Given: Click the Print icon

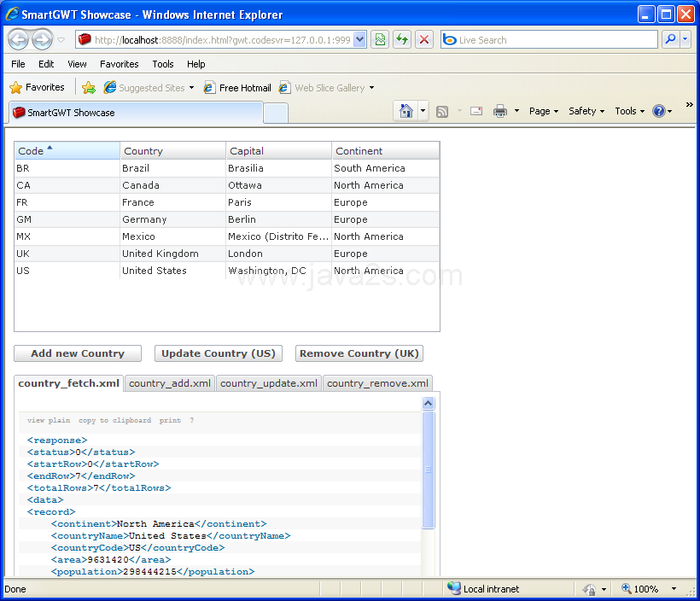Looking at the screenshot, I should pos(500,111).
